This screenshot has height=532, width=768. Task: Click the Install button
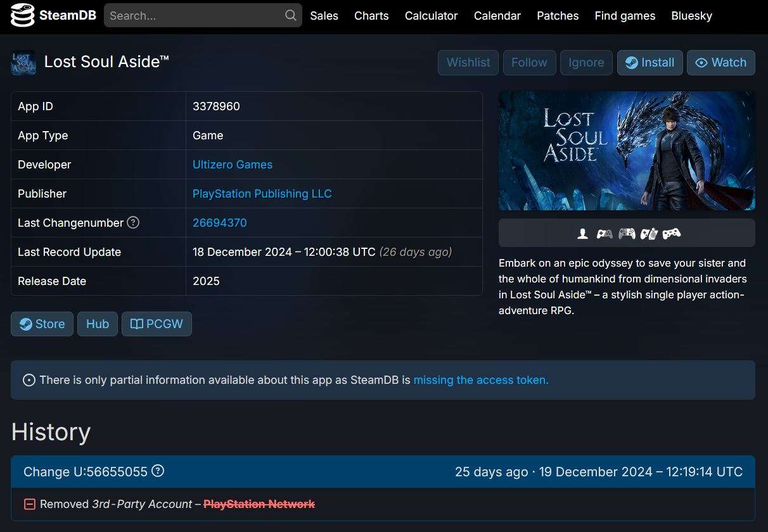click(650, 63)
